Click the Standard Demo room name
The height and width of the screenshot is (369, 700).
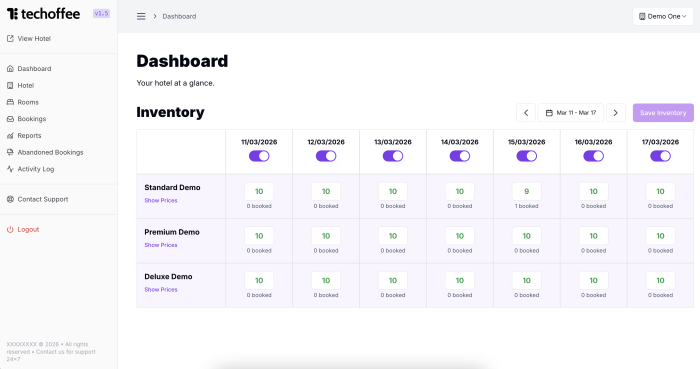pos(172,187)
